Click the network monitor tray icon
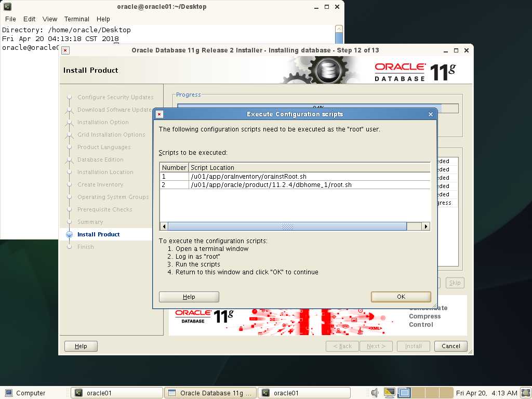Viewport: 532px width, 399px height. coord(390,393)
